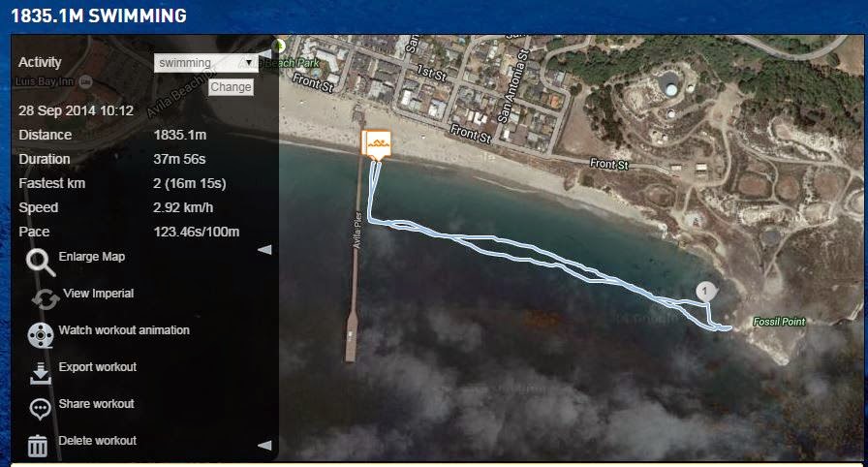Click the Fastest km value 2 (16m 15s)
The height and width of the screenshot is (467, 868).
[190, 184]
